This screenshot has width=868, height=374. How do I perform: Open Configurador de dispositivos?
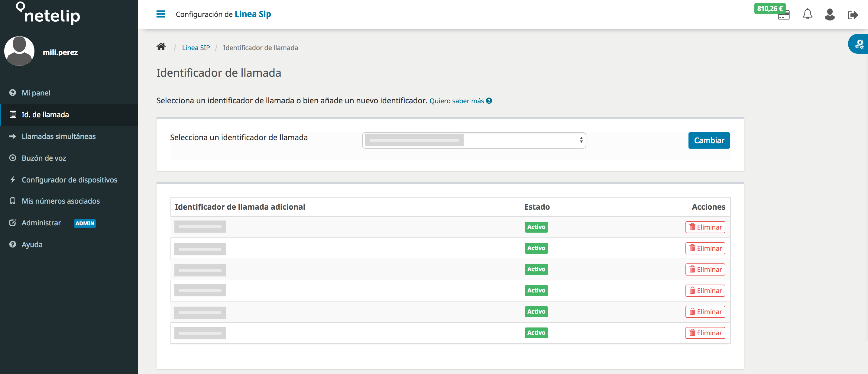tap(69, 180)
